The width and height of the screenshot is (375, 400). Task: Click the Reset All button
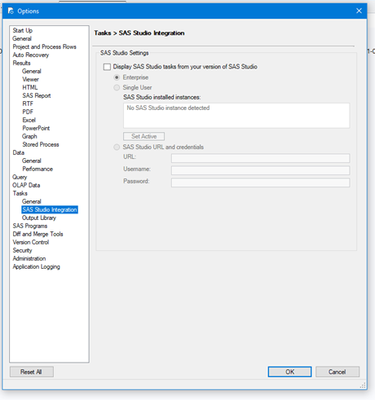point(31,372)
